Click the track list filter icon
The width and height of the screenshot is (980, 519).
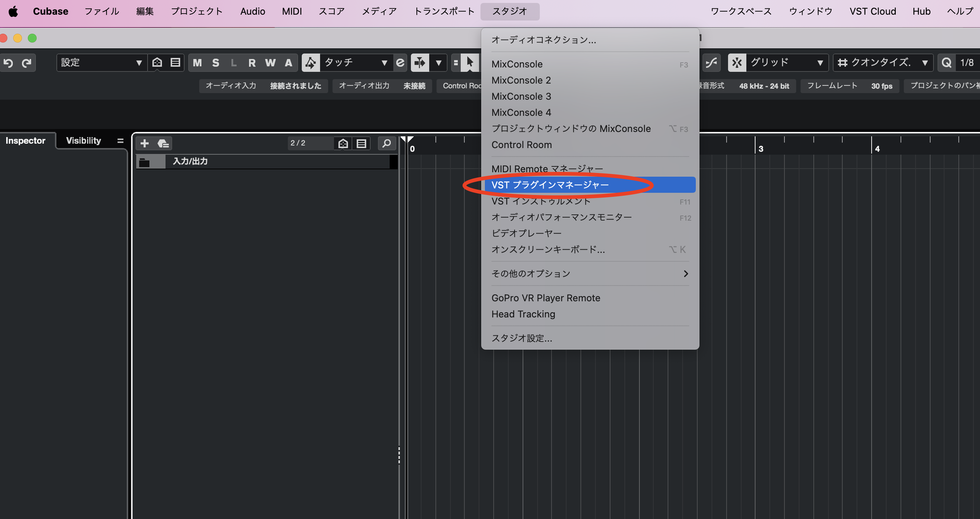(x=343, y=143)
